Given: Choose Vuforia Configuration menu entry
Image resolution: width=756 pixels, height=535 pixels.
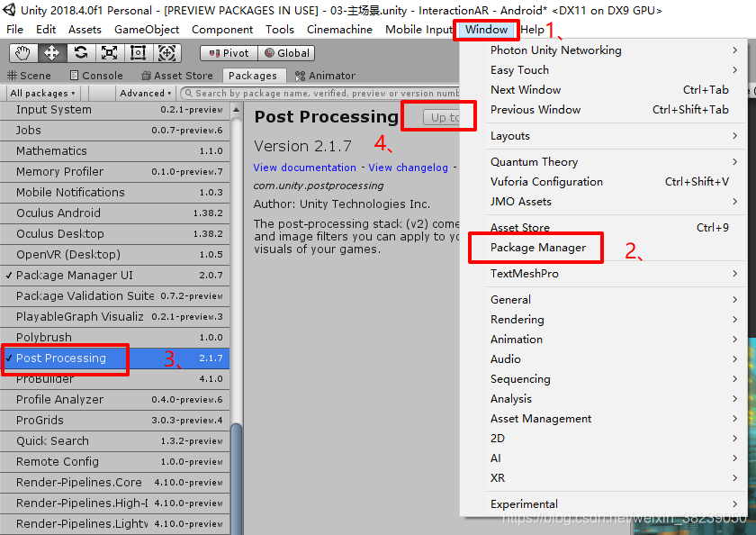Looking at the screenshot, I should 604,182.
